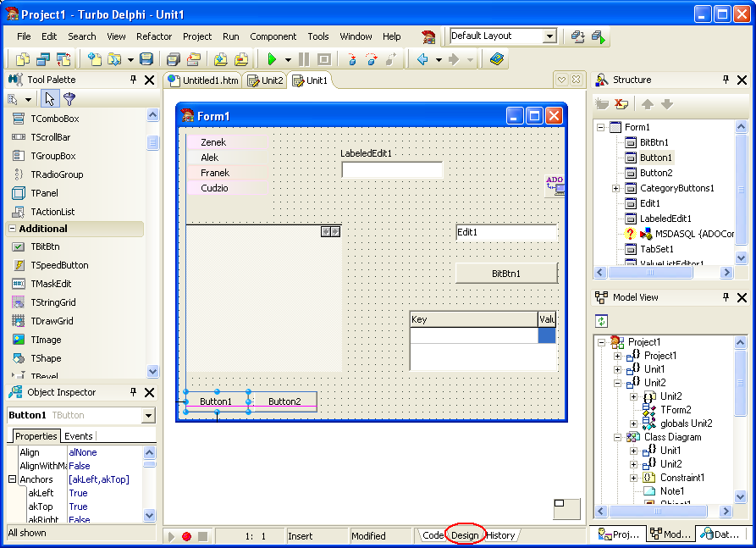Open the Component menu
The width and height of the screenshot is (756, 548).
[x=273, y=36]
